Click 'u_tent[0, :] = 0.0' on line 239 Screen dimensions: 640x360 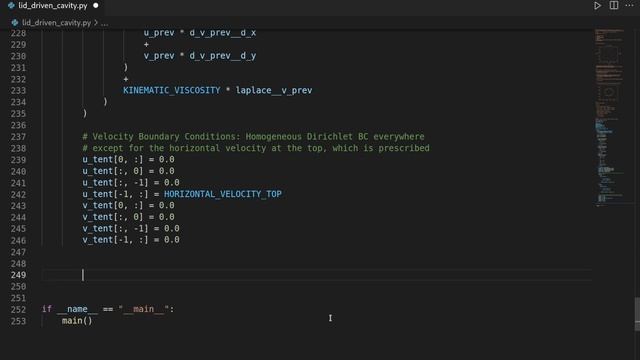pyautogui.click(x=128, y=160)
